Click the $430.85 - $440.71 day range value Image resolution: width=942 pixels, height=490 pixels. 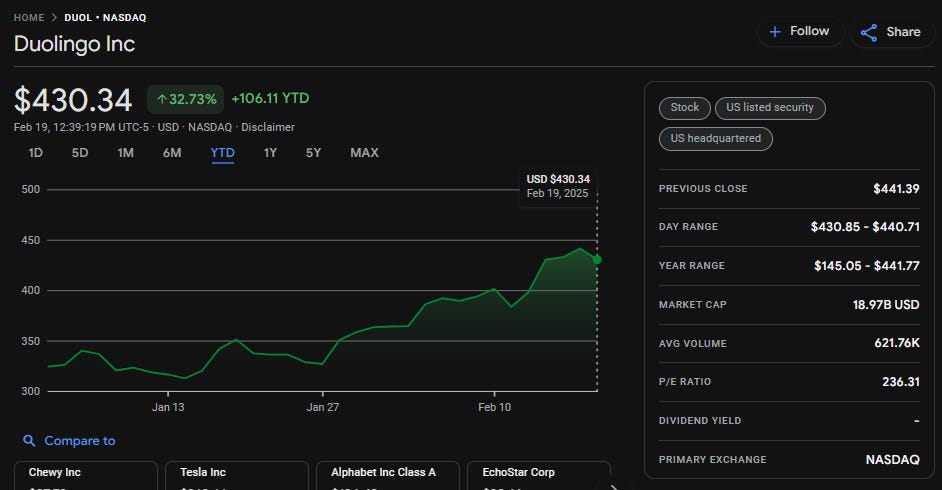[x=865, y=226]
